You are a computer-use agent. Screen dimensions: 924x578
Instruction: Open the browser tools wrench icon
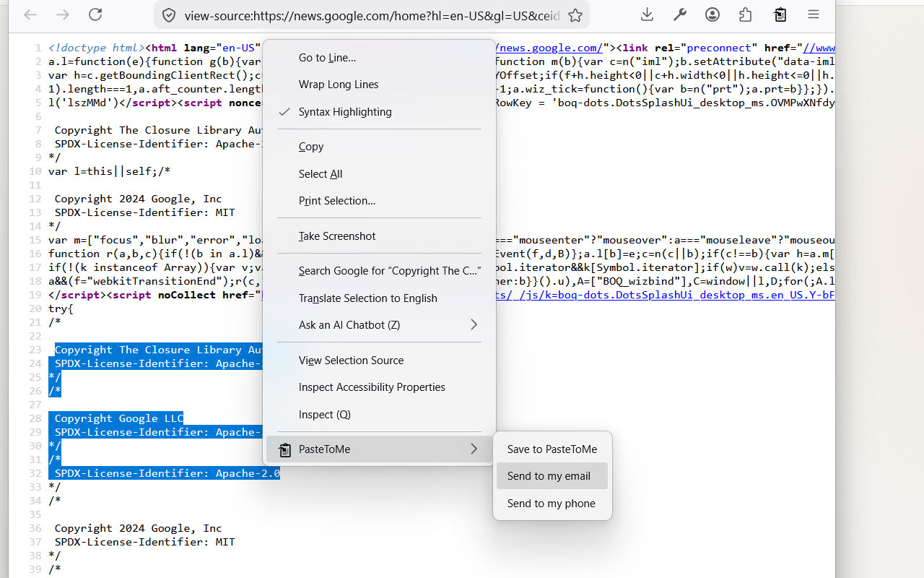click(679, 14)
